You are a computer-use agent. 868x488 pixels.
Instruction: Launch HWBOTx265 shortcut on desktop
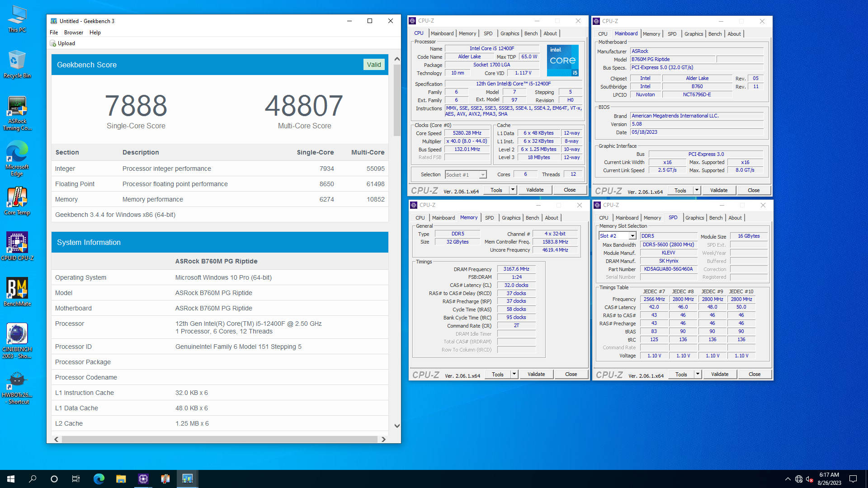[17, 387]
